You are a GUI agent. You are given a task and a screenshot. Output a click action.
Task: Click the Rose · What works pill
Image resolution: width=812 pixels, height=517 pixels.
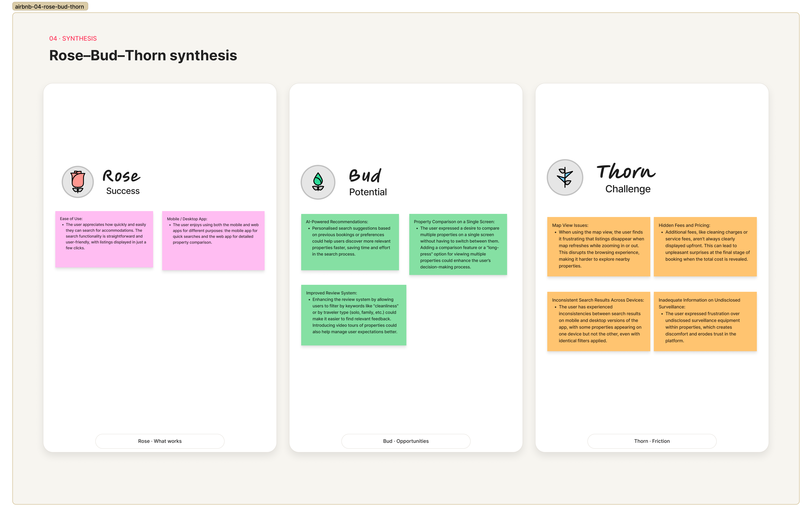tap(160, 441)
